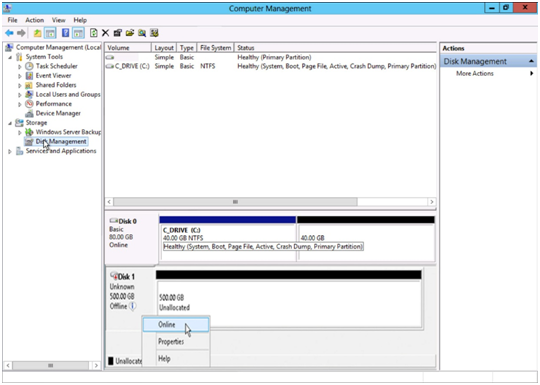Toggle the Show/Hide Console Tree icon
The width and height of the screenshot is (540, 385).
pyautogui.click(x=50, y=33)
